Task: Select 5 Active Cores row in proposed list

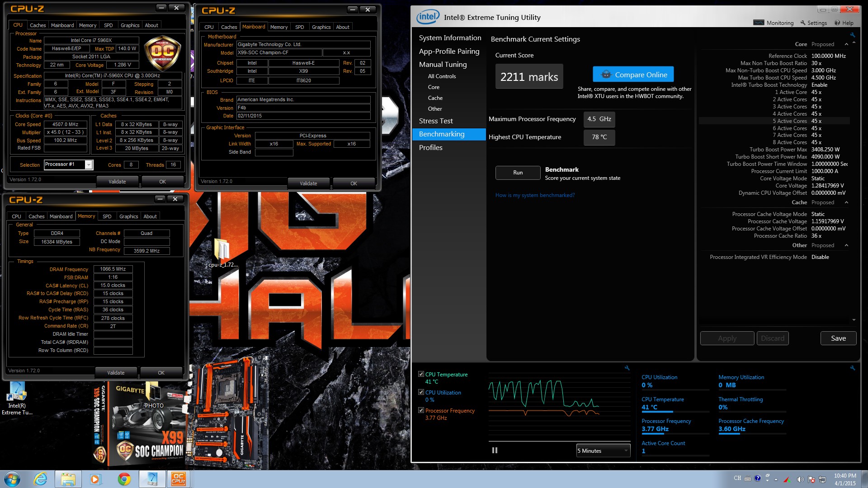Action: point(774,121)
